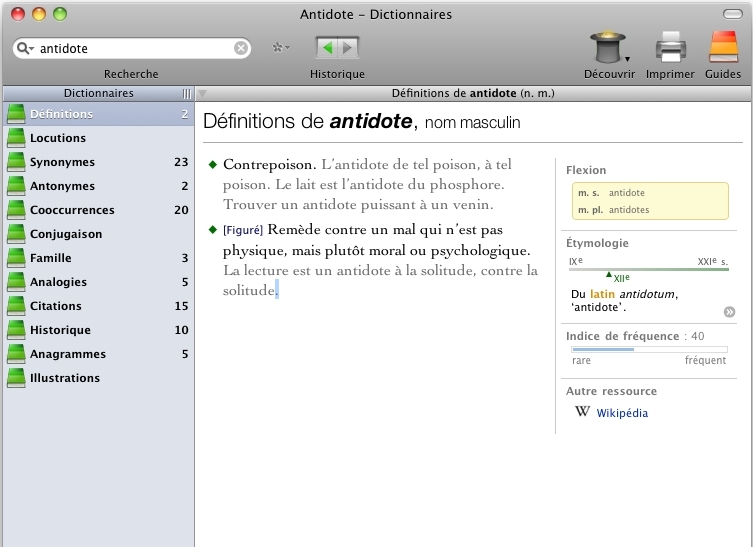Image resolution: width=753 pixels, height=547 pixels.
Task: Click the Imprimer printer icon
Action: click(x=670, y=47)
